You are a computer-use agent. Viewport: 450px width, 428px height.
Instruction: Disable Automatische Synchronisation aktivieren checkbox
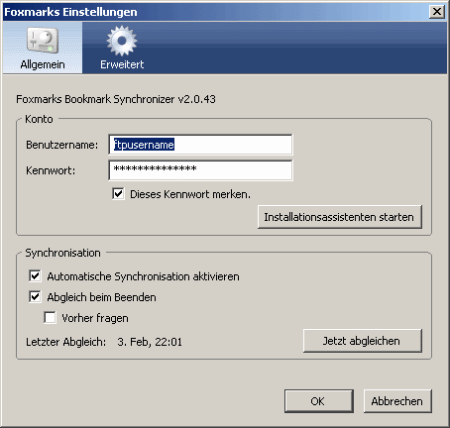coord(35,276)
